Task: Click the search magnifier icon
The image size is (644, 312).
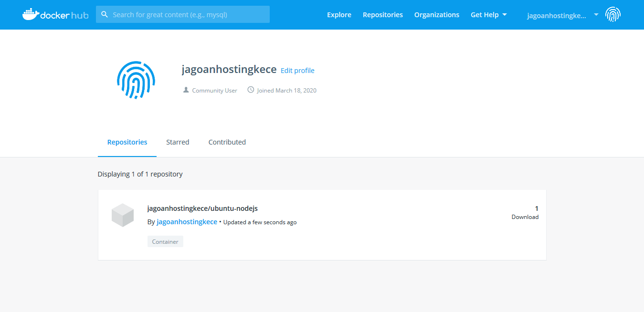Action: [105, 14]
